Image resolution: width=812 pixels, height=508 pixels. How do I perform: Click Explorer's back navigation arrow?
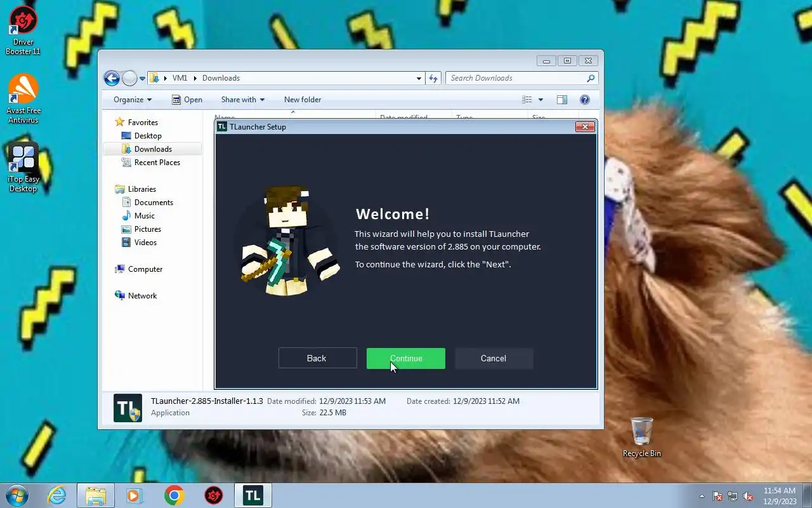112,78
